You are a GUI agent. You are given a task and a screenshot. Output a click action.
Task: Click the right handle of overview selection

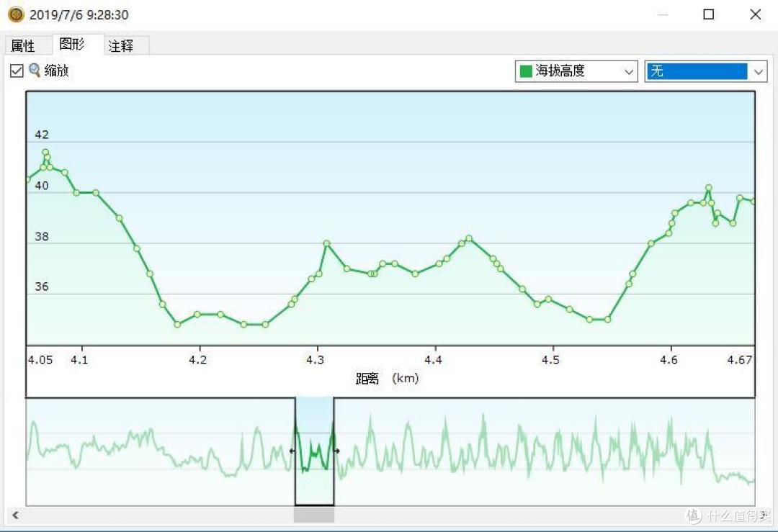[x=337, y=451]
